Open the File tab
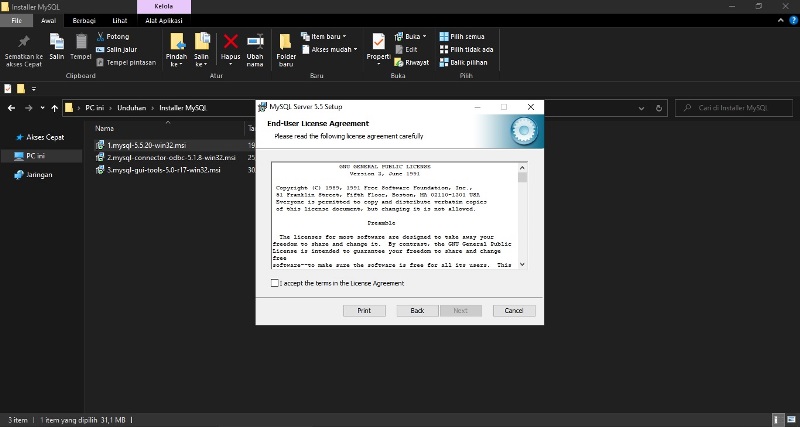This screenshot has width=800, height=427. 16,20
